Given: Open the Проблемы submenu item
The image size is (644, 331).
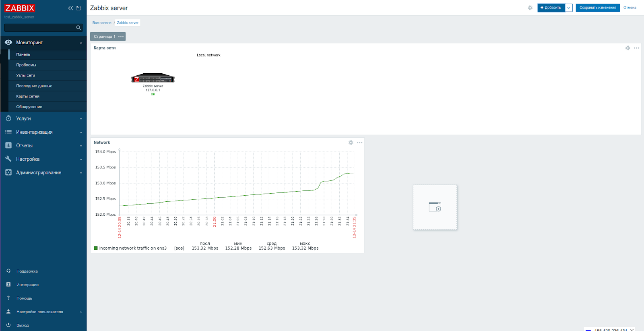Looking at the screenshot, I should (x=47, y=65).
